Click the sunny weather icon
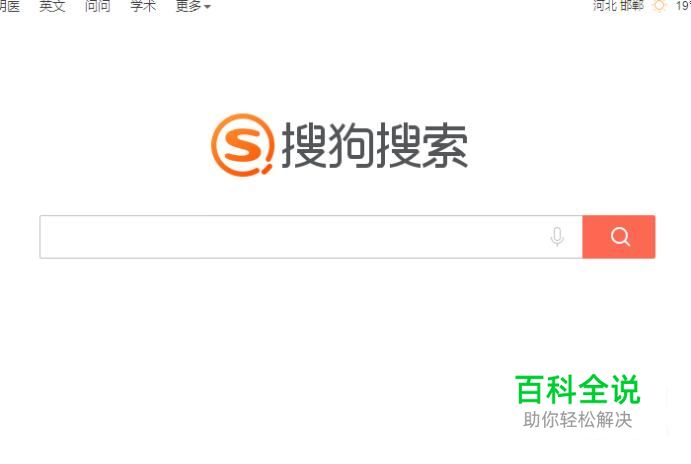Viewport: 691px width, 464px height. coord(659,6)
